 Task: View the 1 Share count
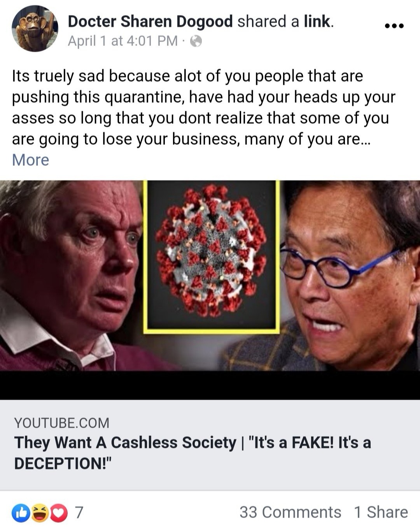[381, 512]
